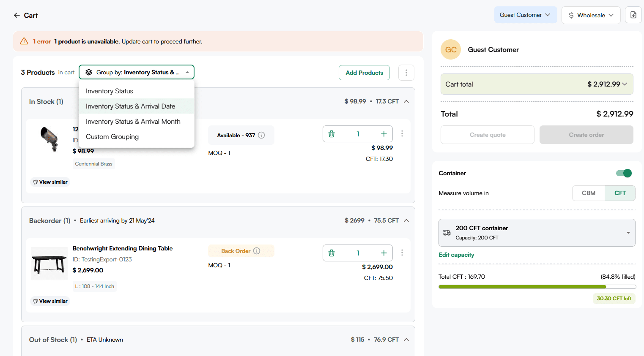Click the back arrow next to Cart

point(17,15)
